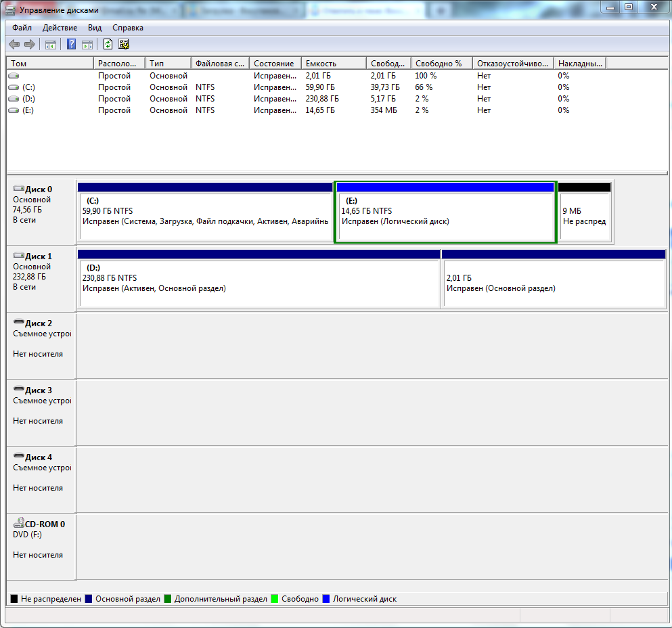
Task: Click the 230,88 ГБ capacity cell
Action: pos(322,99)
